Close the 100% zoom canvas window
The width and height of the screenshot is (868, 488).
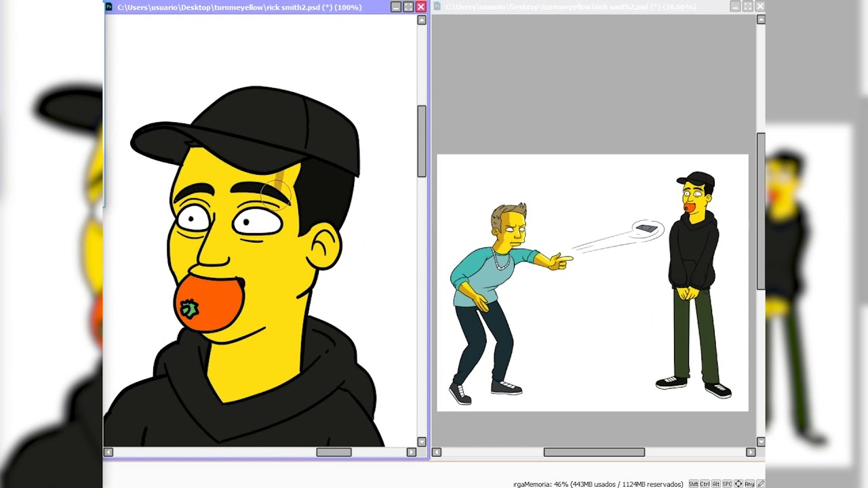420,7
